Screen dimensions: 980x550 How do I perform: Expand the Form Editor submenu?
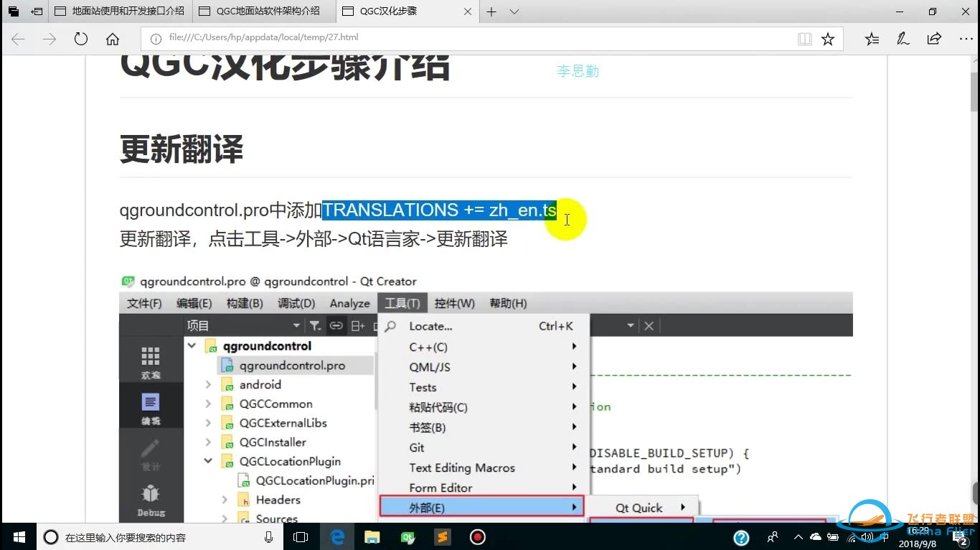pos(484,488)
